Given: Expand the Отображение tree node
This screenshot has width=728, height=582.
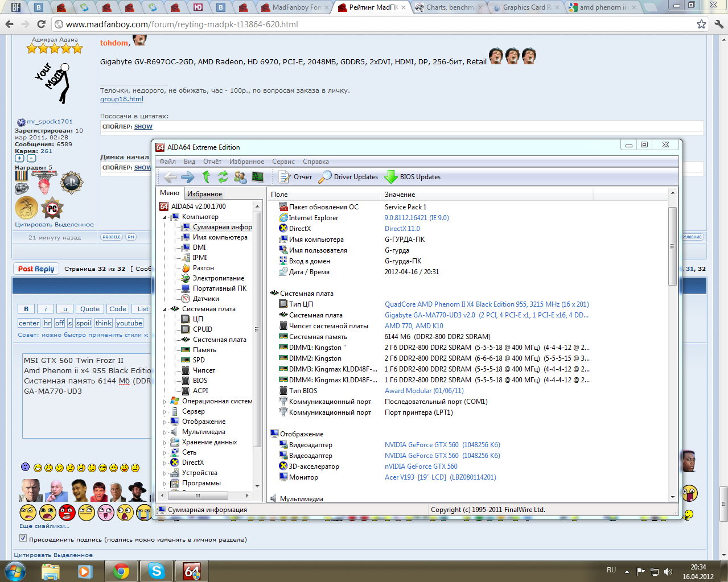Looking at the screenshot, I should [x=165, y=422].
